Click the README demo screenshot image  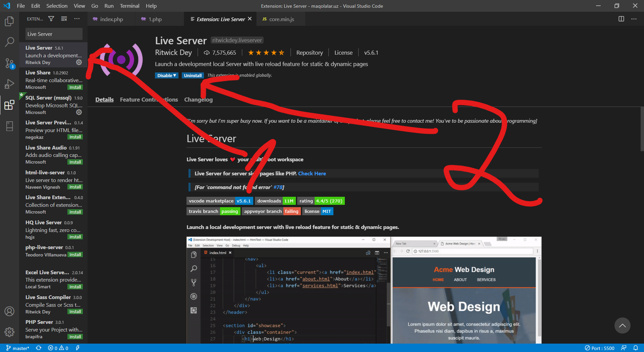click(364, 290)
